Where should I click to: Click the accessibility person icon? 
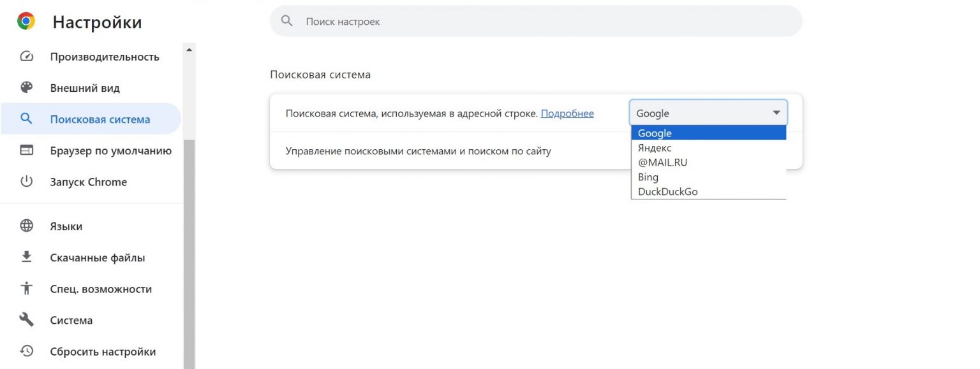(x=26, y=289)
